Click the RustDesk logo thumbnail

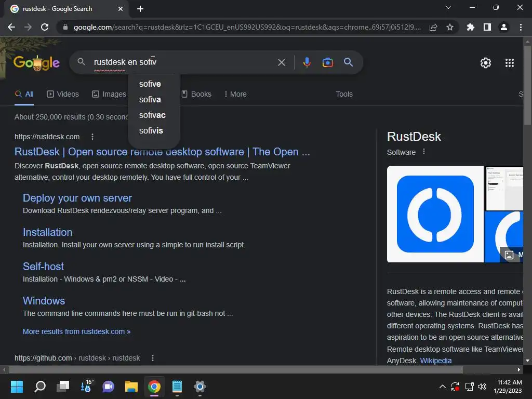435,214
